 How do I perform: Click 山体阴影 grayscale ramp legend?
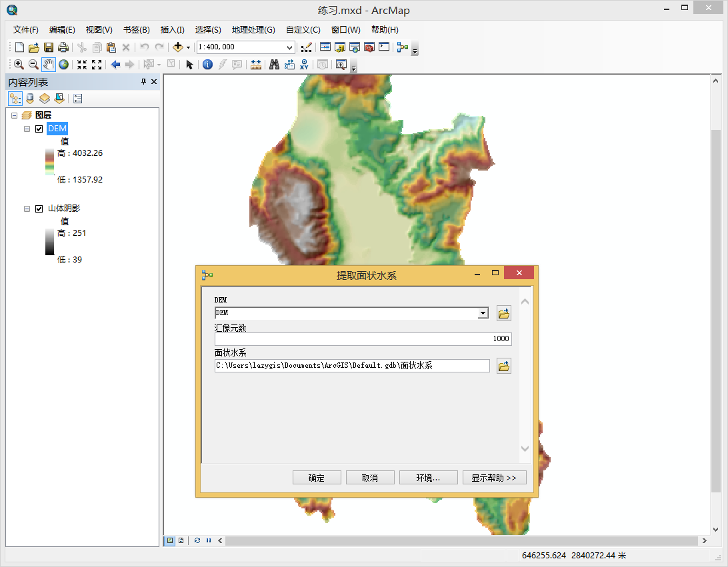click(50, 242)
